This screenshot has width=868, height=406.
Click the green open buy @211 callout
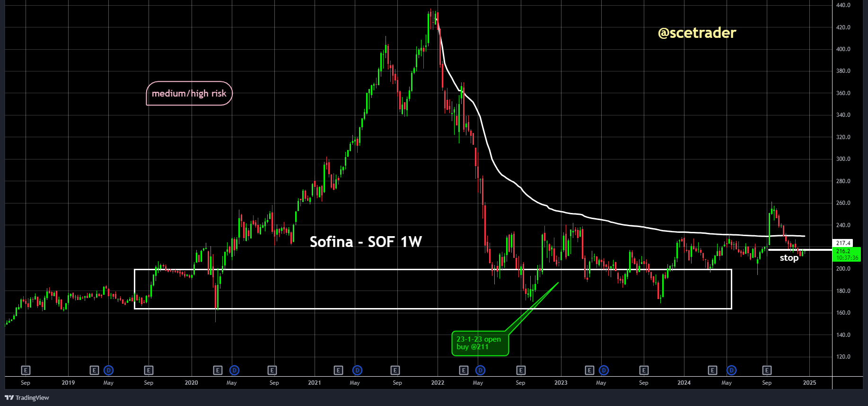pos(480,343)
